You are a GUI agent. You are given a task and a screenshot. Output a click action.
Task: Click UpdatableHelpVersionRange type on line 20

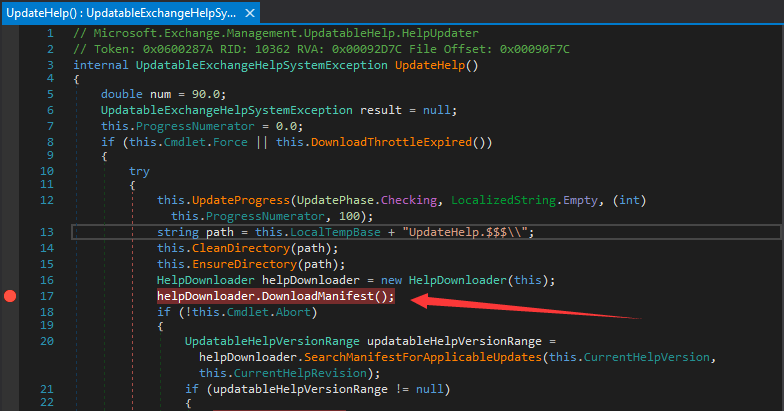(272, 341)
